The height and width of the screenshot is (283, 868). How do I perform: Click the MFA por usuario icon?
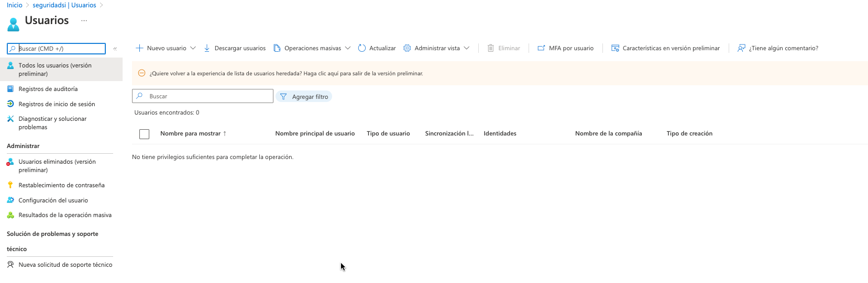(541, 48)
